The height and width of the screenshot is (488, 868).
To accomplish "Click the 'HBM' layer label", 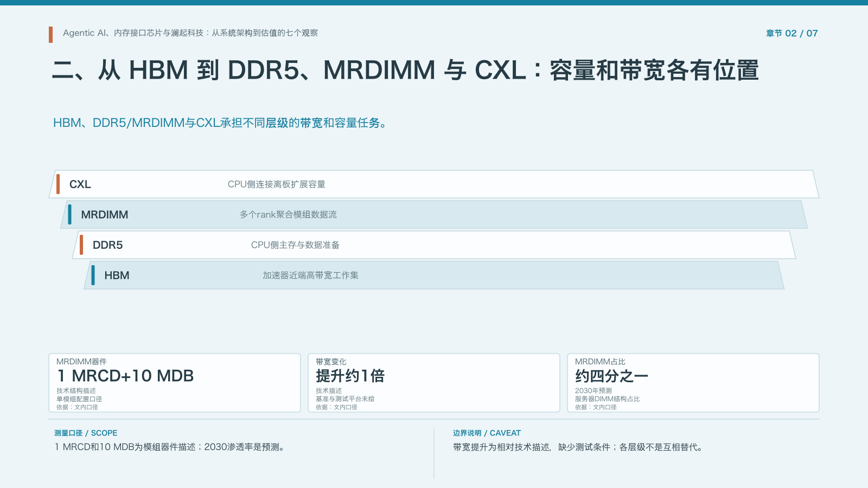I will pos(117,275).
